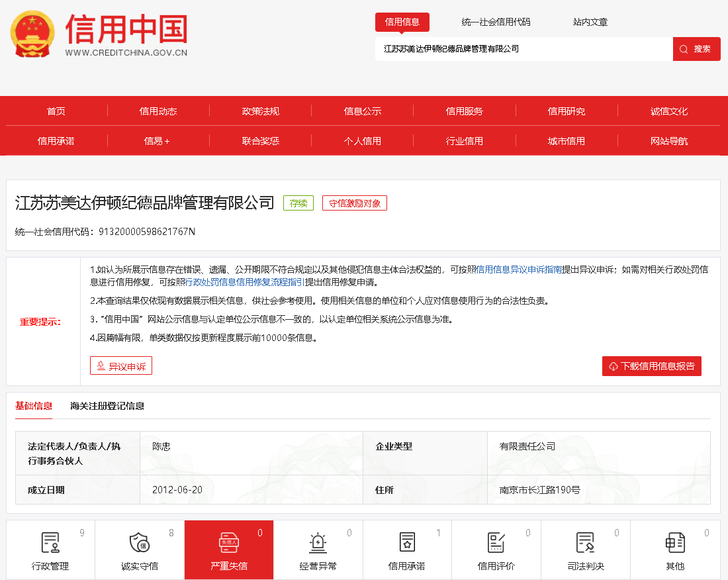The width and height of the screenshot is (728, 580).
Task: Open the 首页 navigation item
Action: point(56,111)
